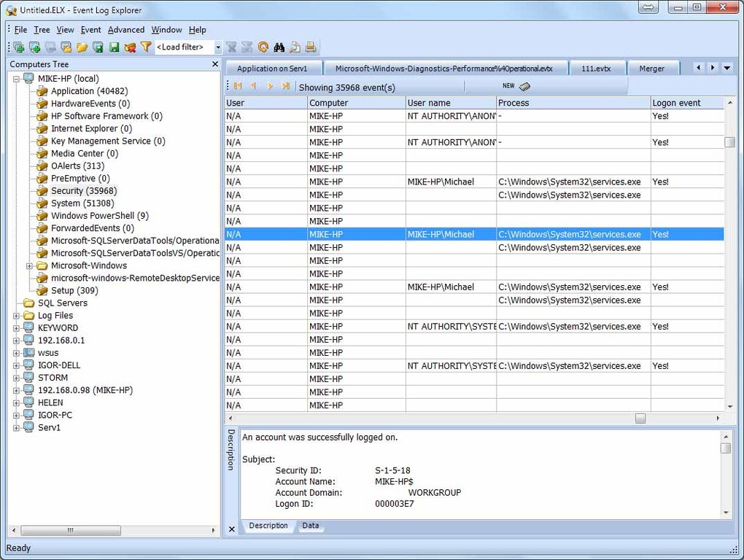Expand the Microsoft-Windows tree node

pos(30,266)
